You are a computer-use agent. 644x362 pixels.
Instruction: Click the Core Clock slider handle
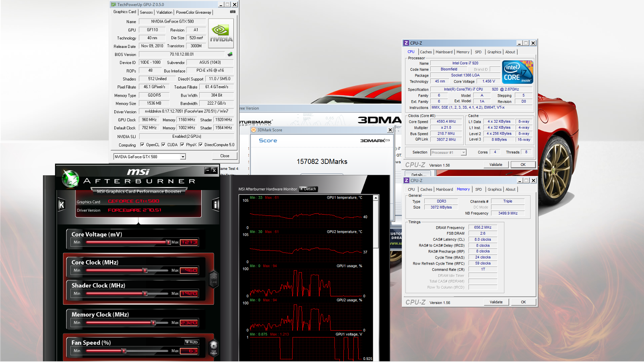pos(145,270)
